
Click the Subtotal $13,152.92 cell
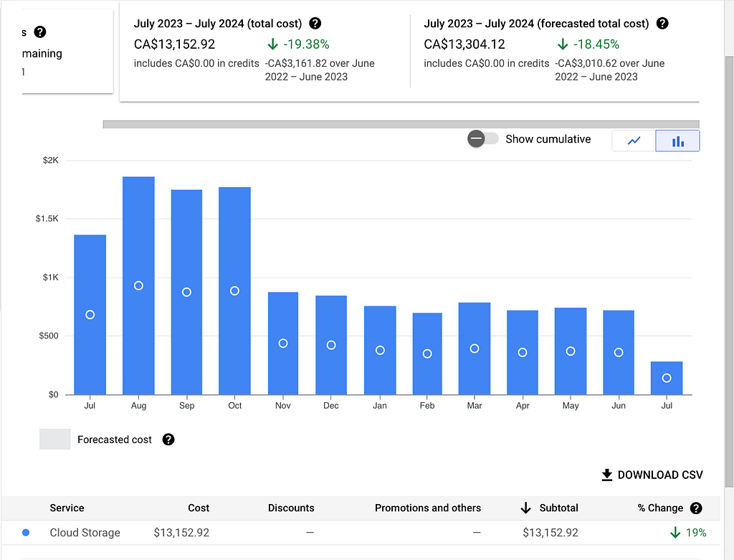click(550, 532)
